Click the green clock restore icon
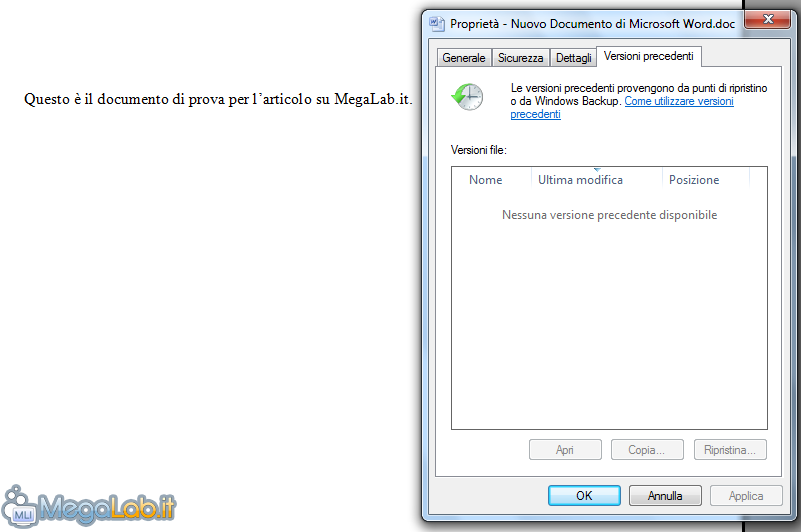The width and height of the screenshot is (801, 532). 467,97
